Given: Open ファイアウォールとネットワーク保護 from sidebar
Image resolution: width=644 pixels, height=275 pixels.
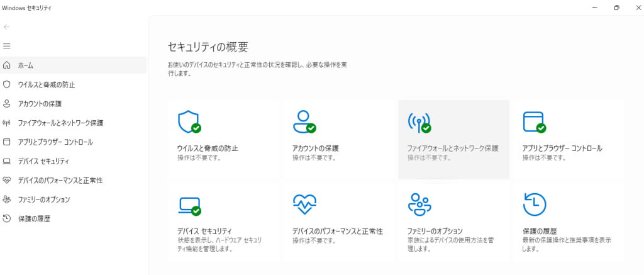Looking at the screenshot, I should pyautogui.click(x=60, y=123).
